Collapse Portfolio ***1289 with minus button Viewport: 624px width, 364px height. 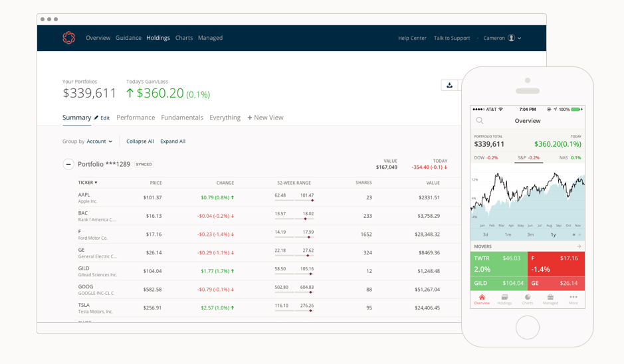(x=68, y=164)
